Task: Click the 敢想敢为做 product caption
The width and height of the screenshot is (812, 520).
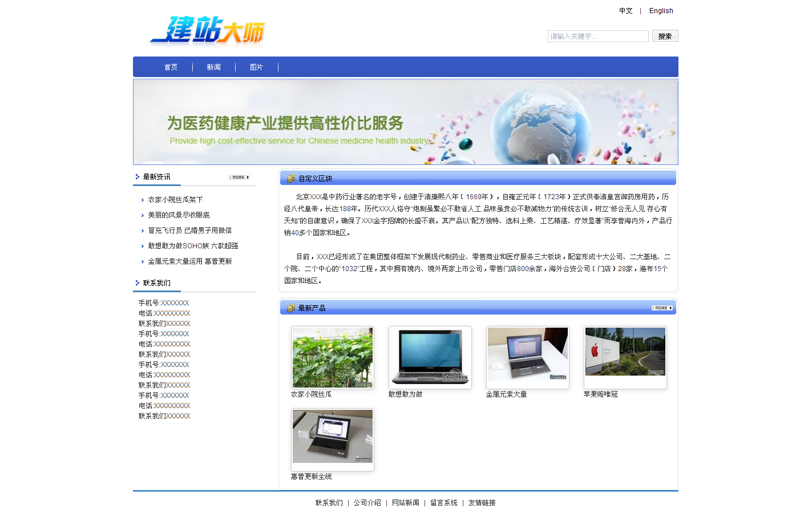Action: click(405, 394)
